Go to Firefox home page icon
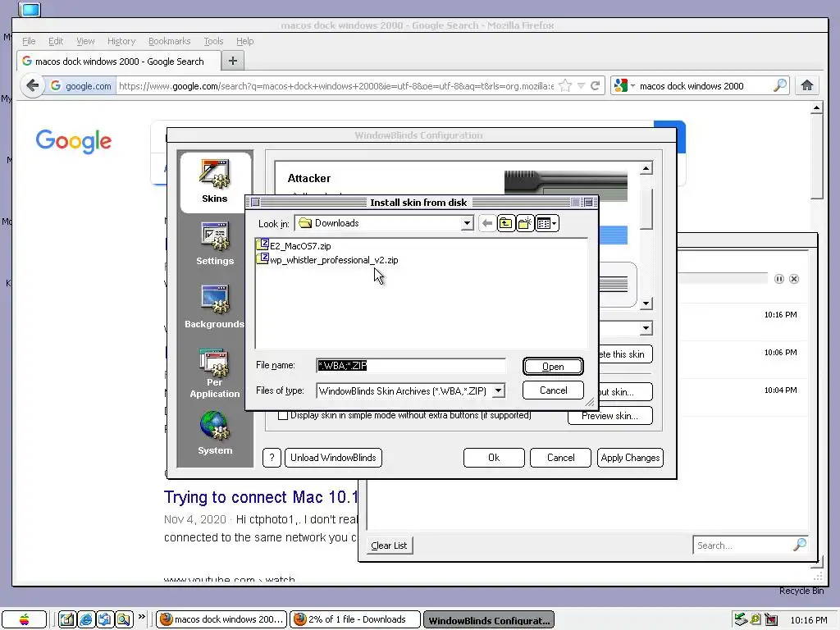Viewport: 840px width, 630px height. pyautogui.click(x=807, y=85)
